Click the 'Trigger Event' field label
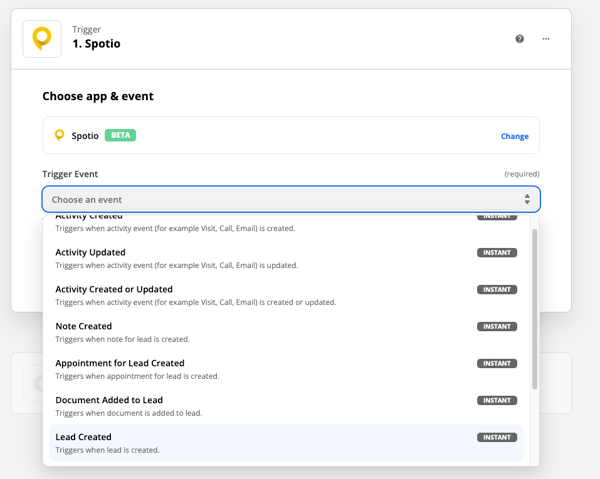Viewport: 600px width, 479px height. point(70,174)
